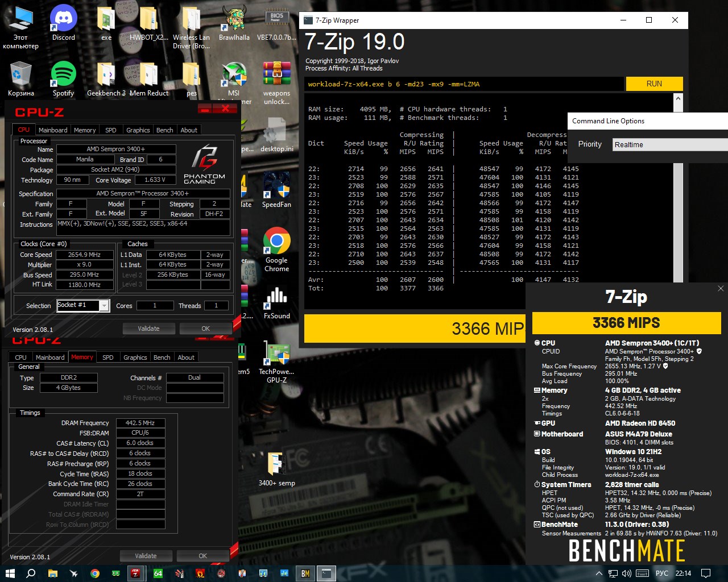Viewport: 728px width, 582px height.
Task: Click Validate in lower CPU-Z window
Action: point(146,556)
